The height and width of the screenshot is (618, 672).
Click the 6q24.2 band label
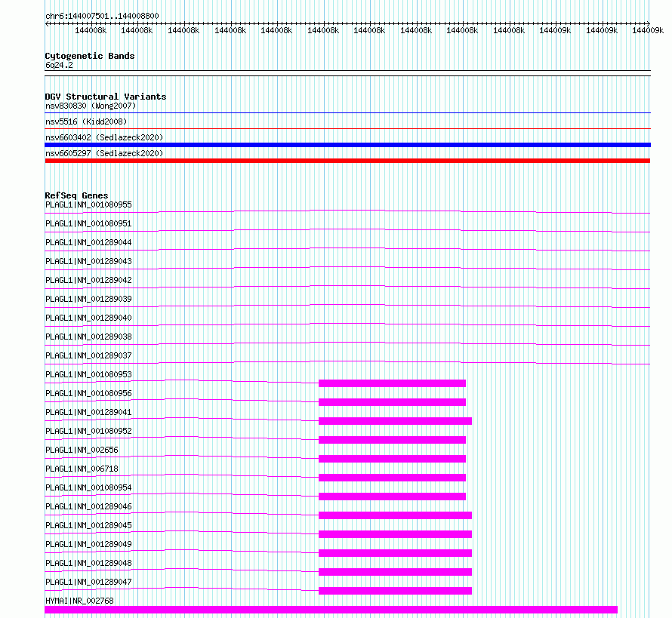click(x=59, y=65)
